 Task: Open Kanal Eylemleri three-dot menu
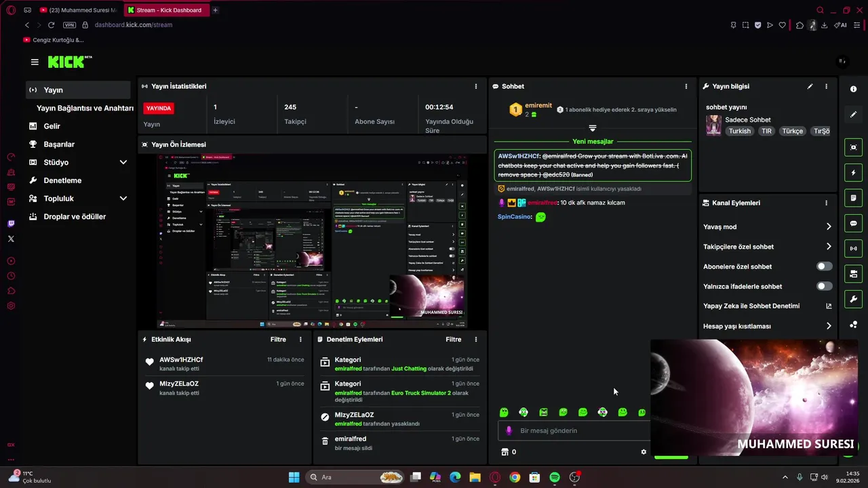pyautogui.click(x=826, y=203)
